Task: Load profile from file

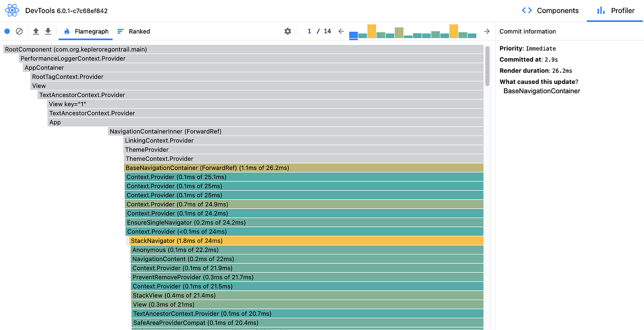Action: click(x=35, y=31)
